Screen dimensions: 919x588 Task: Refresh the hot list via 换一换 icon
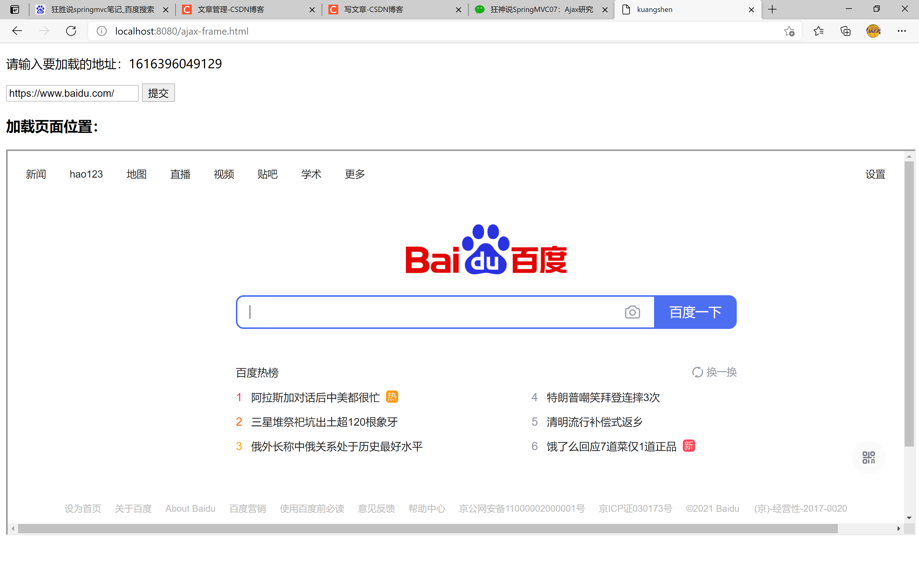[698, 372]
